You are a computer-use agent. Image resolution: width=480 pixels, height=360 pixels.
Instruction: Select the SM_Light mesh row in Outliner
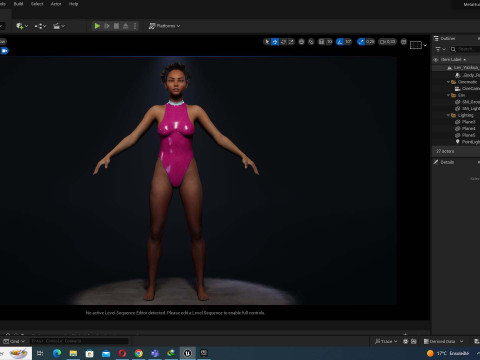point(456,108)
